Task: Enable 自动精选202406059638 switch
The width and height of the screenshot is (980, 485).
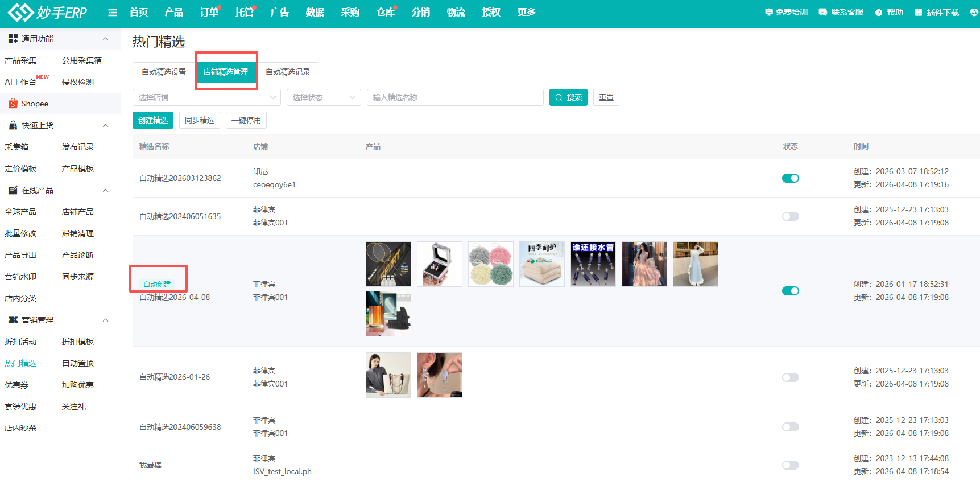Action: coord(791,427)
